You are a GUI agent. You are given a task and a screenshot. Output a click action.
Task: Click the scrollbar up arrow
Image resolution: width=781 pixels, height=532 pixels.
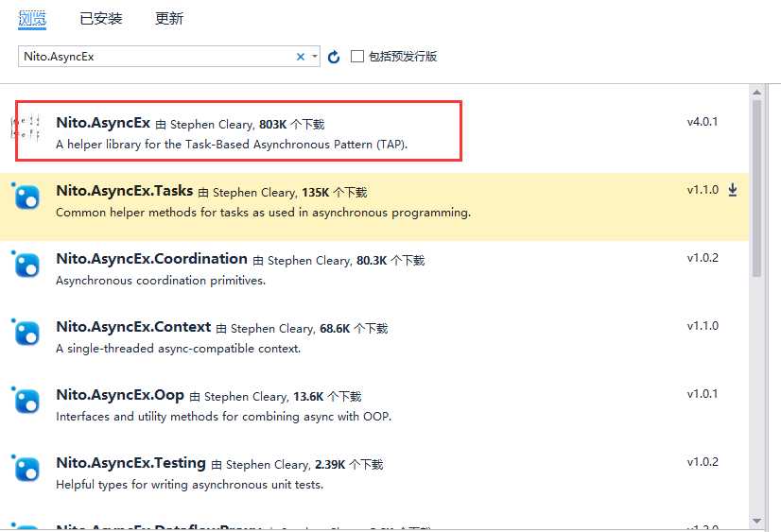pos(756,92)
